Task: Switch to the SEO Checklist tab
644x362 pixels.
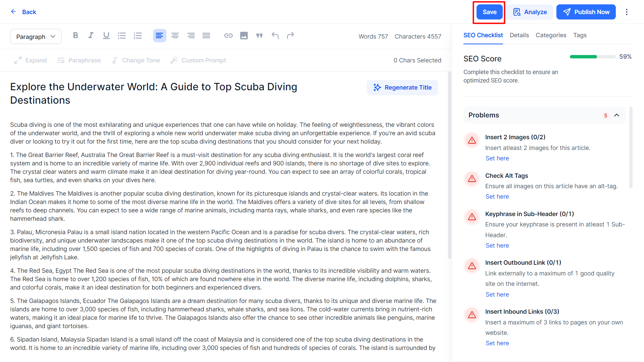Action: 483,35
